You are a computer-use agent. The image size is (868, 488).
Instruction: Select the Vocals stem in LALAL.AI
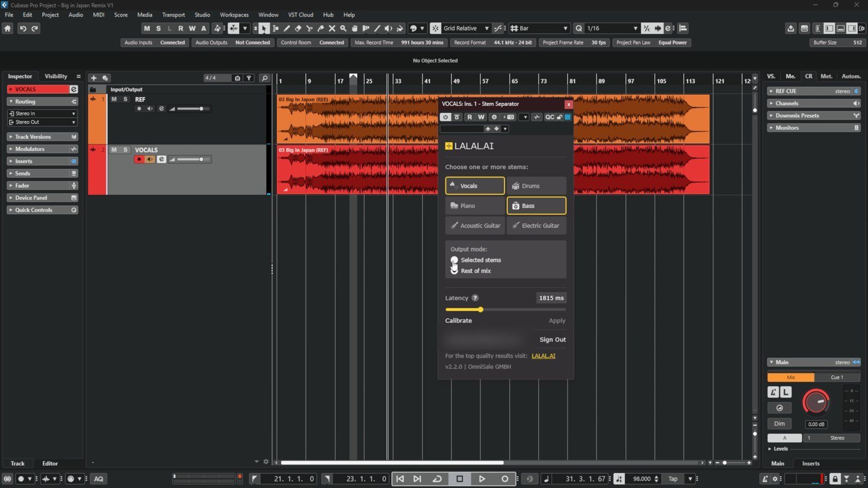click(x=475, y=186)
